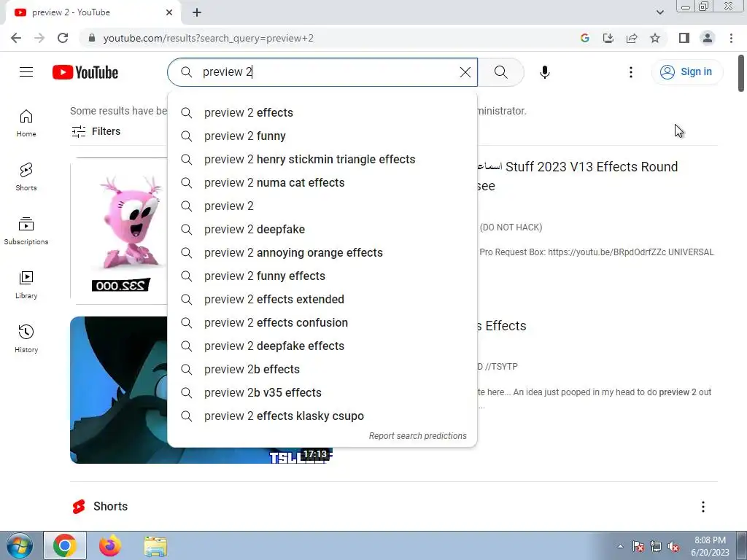This screenshot has width=747, height=560.
Task: Open Home in the sidebar
Action: pos(26,123)
